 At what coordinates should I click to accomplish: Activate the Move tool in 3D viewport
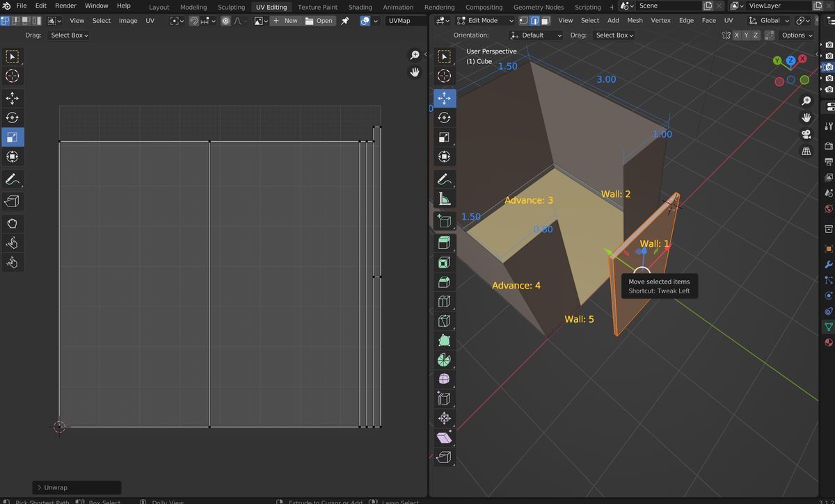pos(445,99)
